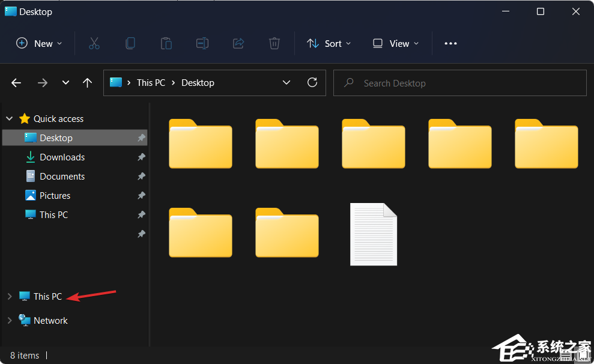The height and width of the screenshot is (364, 594).
Task: Open the See more ellipsis menu
Action: point(450,43)
